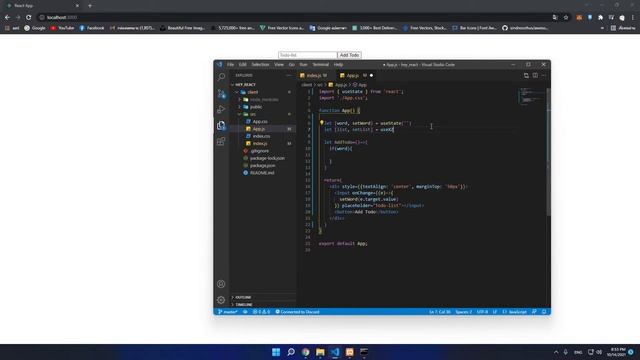Switch to the index.js editor tab
Viewport: 640px width, 360px height.
point(313,76)
